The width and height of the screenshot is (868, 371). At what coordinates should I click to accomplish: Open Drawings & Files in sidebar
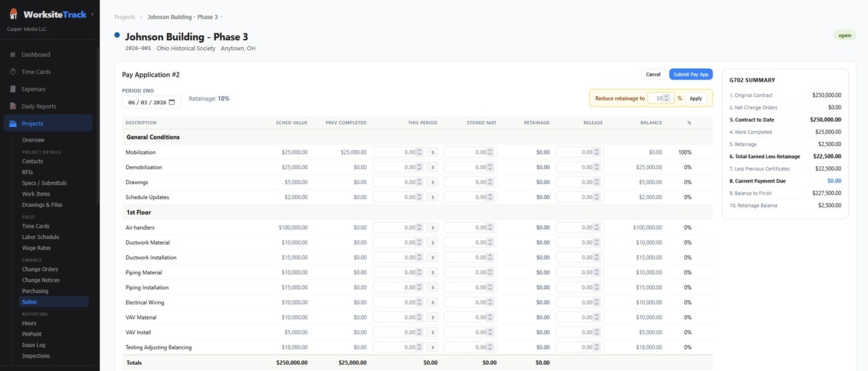[42, 205]
